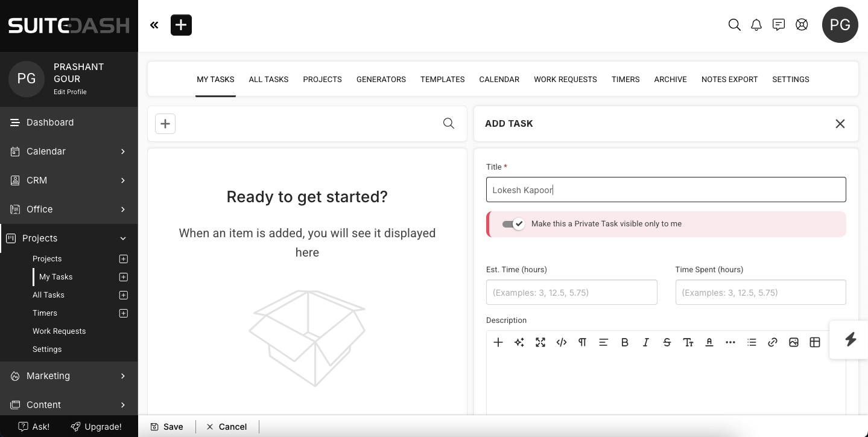This screenshot has width=868, height=437.
Task: Open the messages chat icon
Action: pyautogui.click(x=779, y=25)
